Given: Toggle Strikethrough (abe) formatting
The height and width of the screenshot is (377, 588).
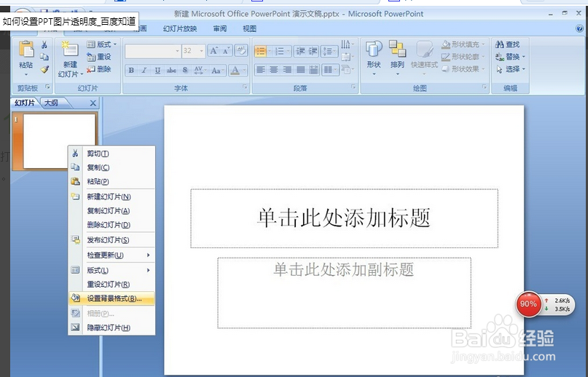Looking at the screenshot, I should [171, 70].
